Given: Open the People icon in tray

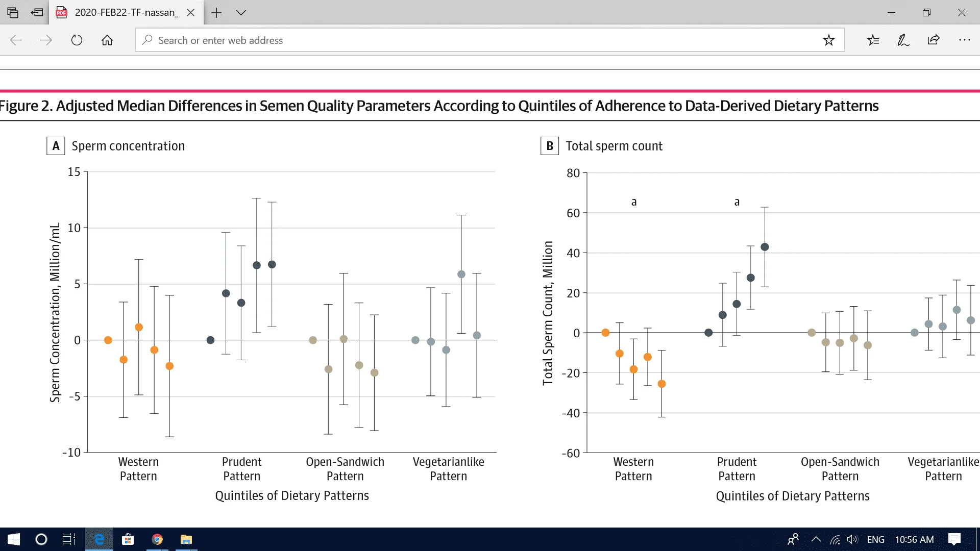Looking at the screenshot, I should tap(793, 539).
